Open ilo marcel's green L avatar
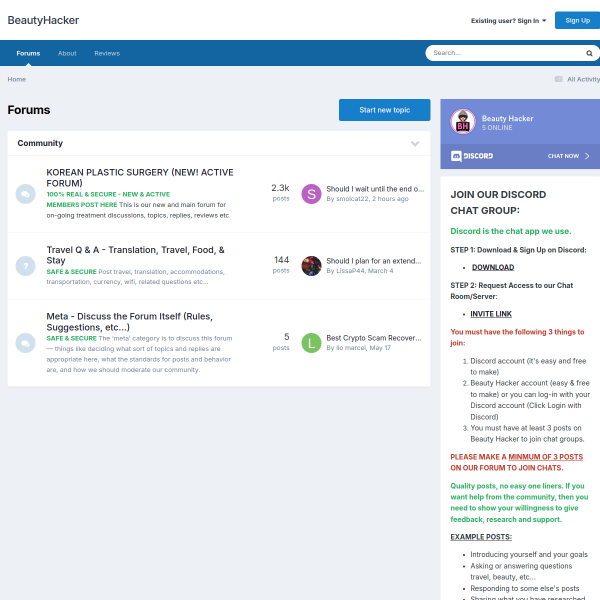This screenshot has height=600, width=600. (x=311, y=343)
